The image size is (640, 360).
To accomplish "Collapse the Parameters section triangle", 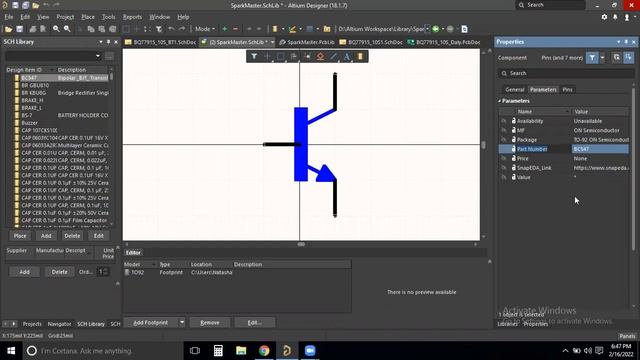I will tap(499, 101).
